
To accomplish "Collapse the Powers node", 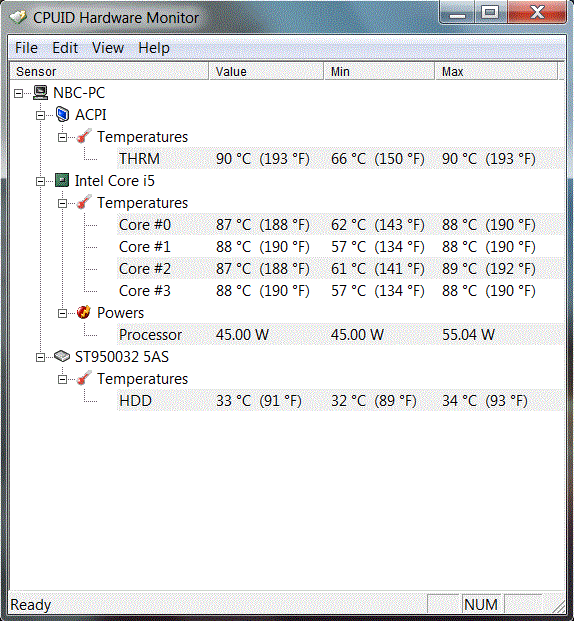I will (x=63, y=314).
